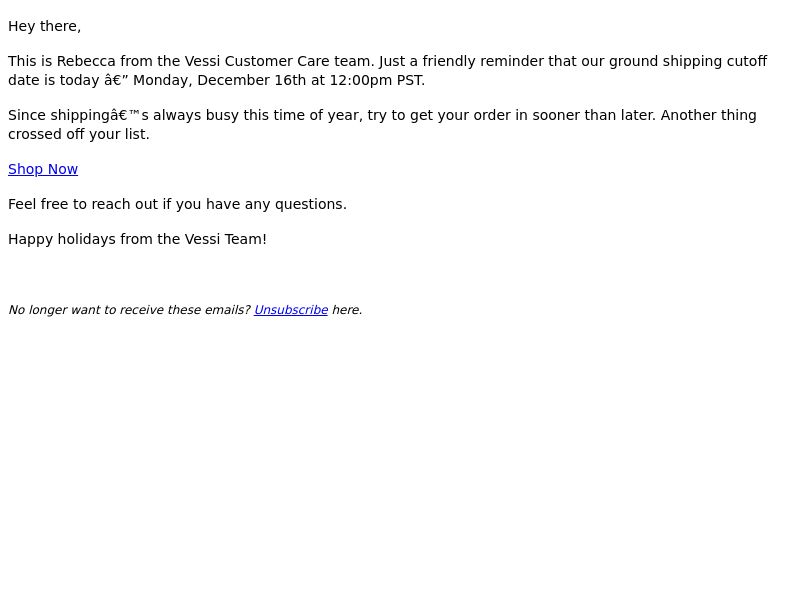Click the italic word 'here.' after Unsubscribe

(x=347, y=310)
